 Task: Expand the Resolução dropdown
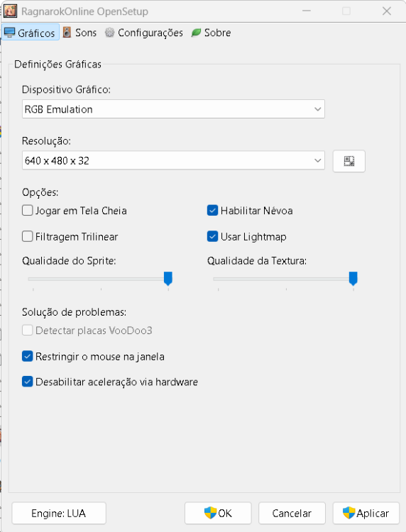tap(173, 160)
